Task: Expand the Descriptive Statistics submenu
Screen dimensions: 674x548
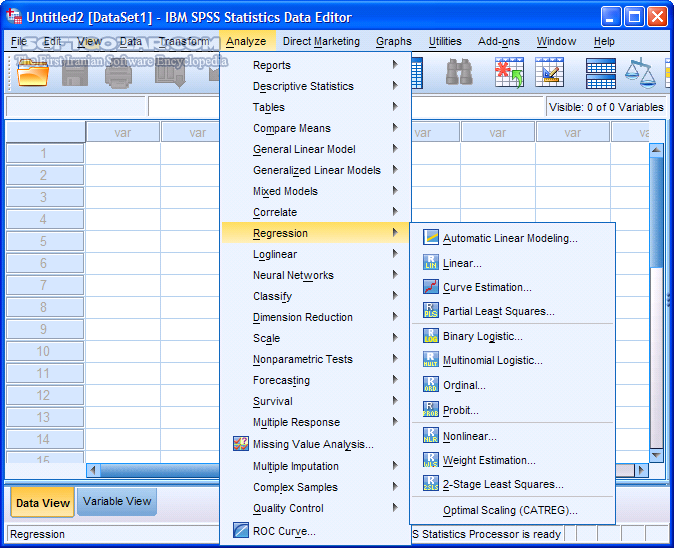Action: pyautogui.click(x=316, y=86)
